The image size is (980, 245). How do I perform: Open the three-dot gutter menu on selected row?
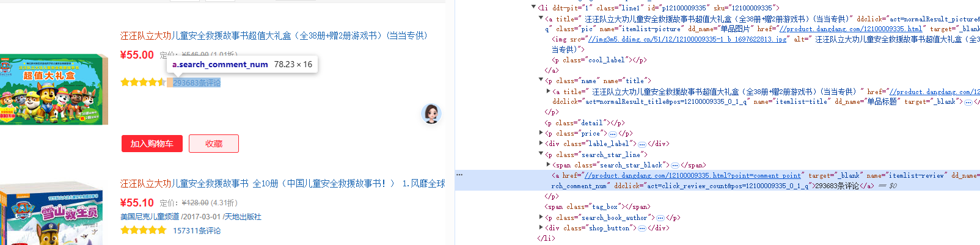coord(459,175)
